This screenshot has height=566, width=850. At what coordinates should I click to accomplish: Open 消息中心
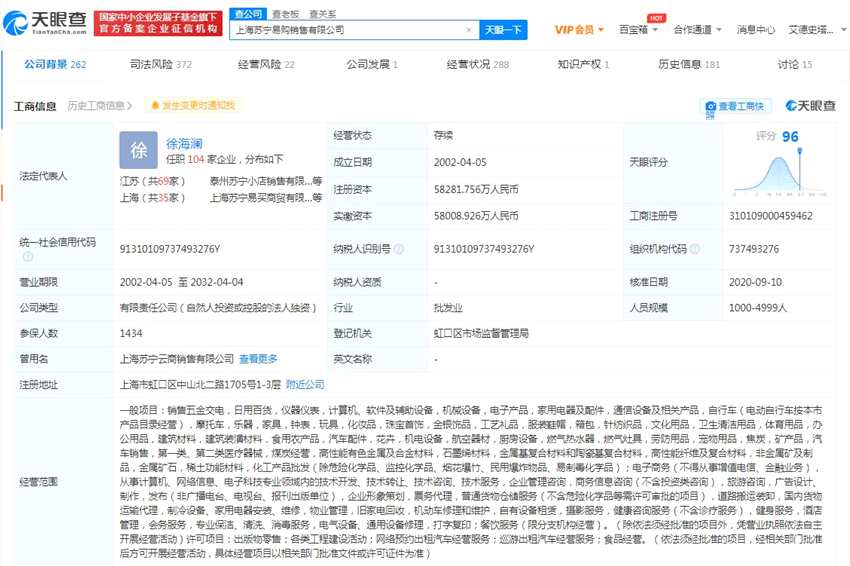click(756, 30)
